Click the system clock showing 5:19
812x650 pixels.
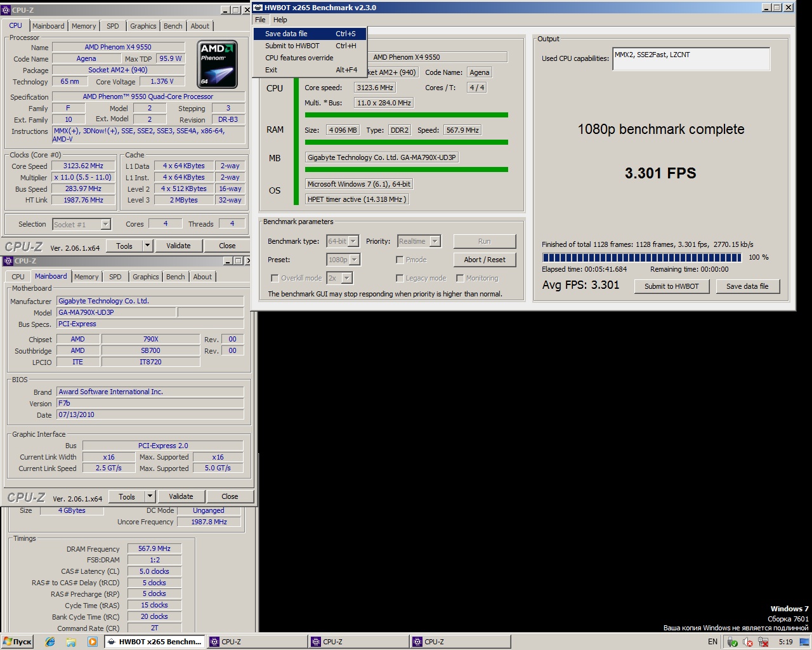[785, 642]
